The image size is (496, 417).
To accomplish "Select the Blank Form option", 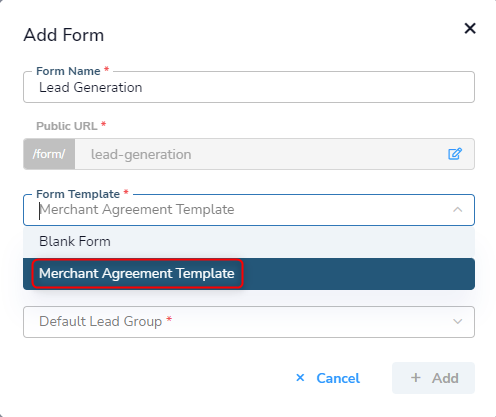I will coord(249,241).
